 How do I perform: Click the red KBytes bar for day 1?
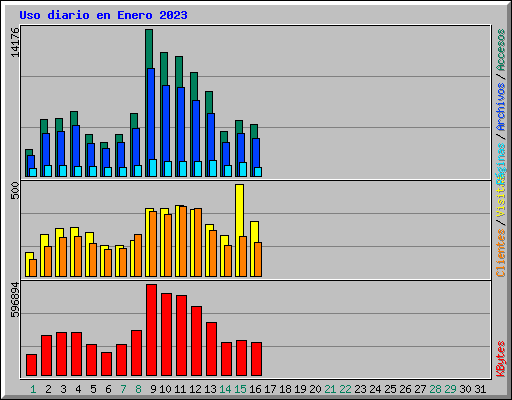[31, 365]
